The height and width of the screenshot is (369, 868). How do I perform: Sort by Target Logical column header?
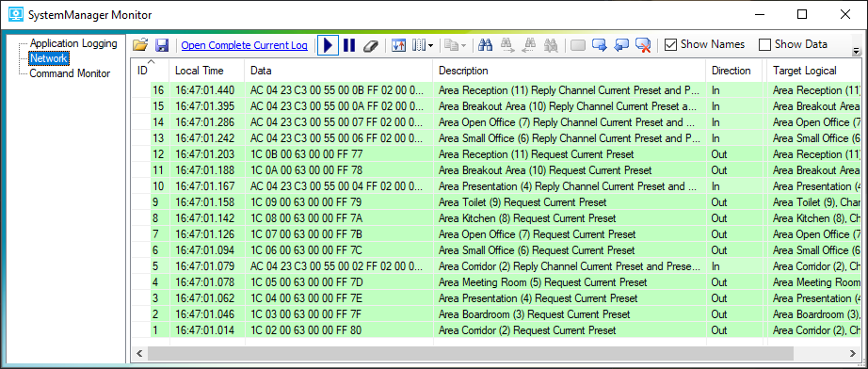coord(813,71)
